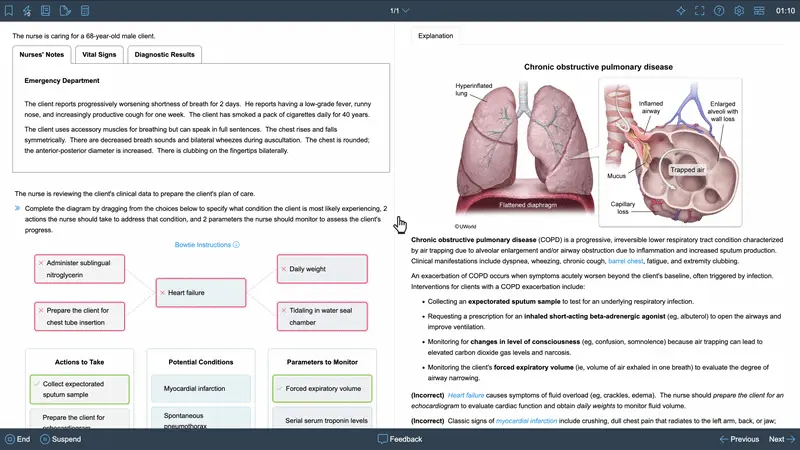Open the calculator icon in top toolbar
Screen dimensions: 800x450
coord(85,10)
